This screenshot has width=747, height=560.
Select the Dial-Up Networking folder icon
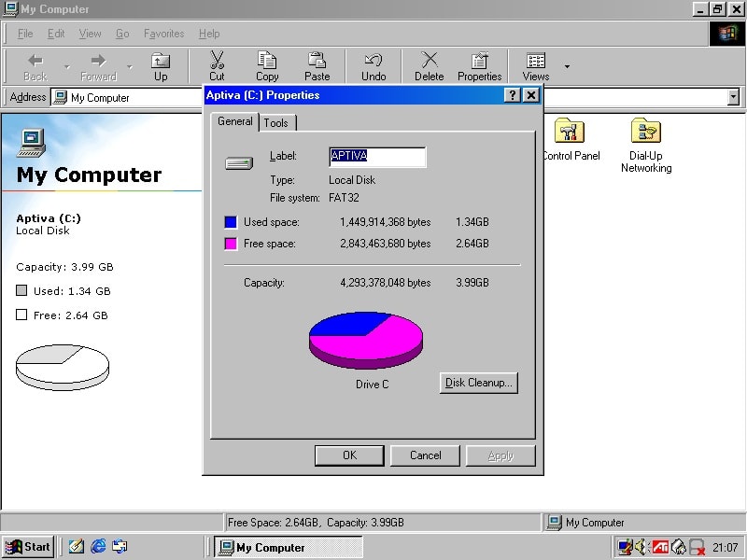[646, 130]
